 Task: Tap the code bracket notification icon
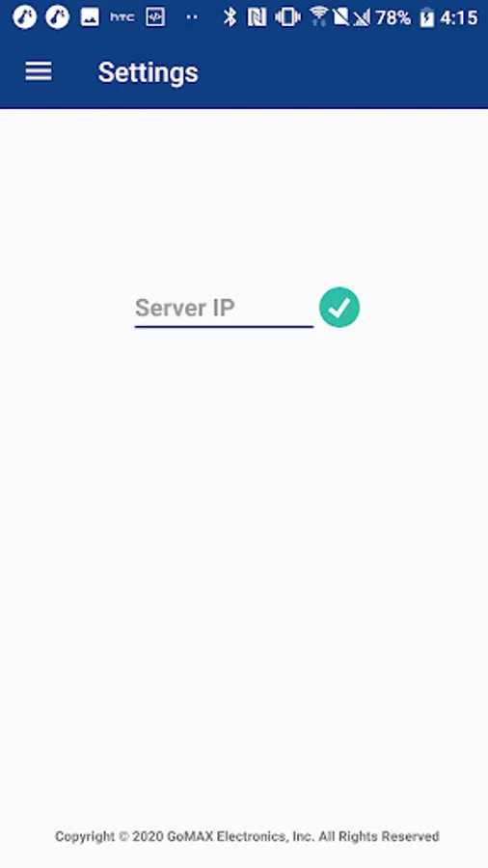pyautogui.click(x=155, y=17)
